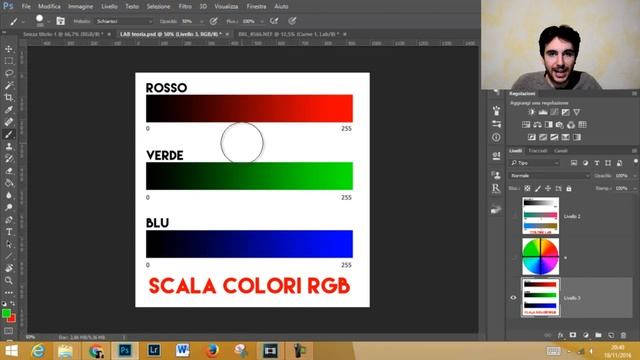Select the Magic Wand tool
This screenshot has height=360, width=640.
[9, 85]
